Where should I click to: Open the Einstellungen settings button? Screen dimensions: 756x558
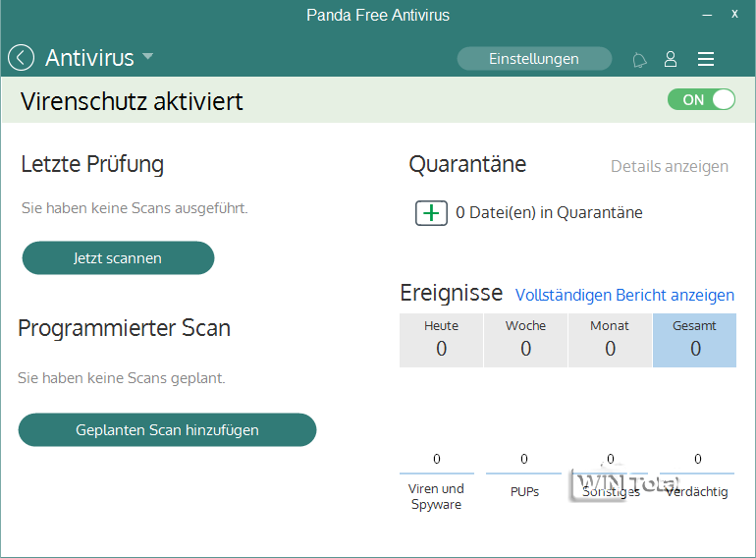tap(534, 59)
